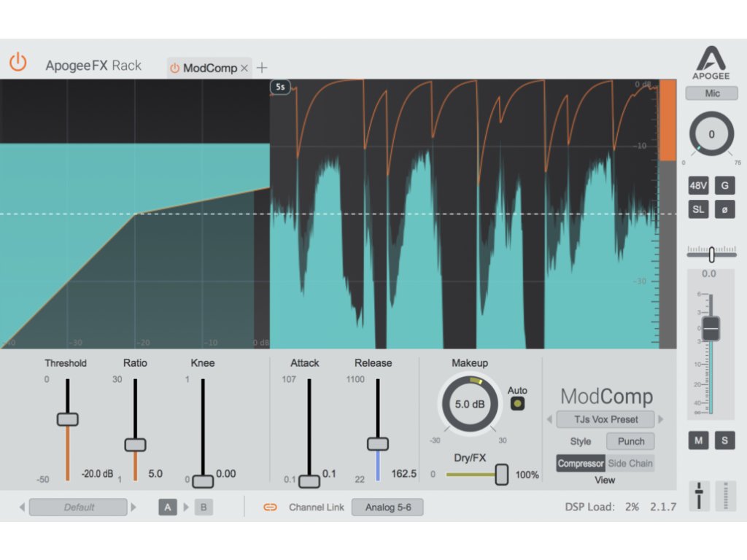Click the Release slider handle

[378, 444]
